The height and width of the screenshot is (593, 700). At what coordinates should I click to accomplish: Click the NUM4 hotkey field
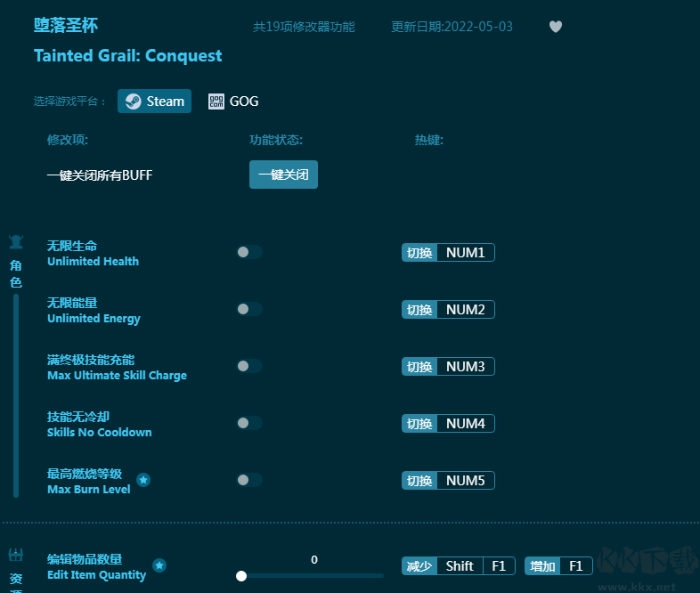[x=466, y=424]
